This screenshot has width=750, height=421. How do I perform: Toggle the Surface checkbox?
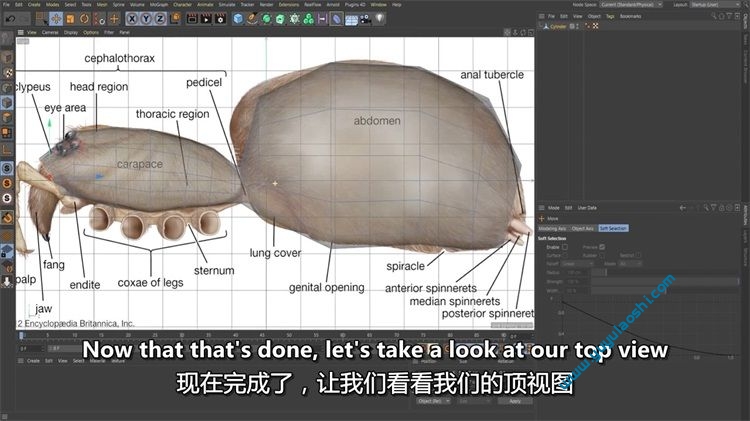(x=565, y=255)
